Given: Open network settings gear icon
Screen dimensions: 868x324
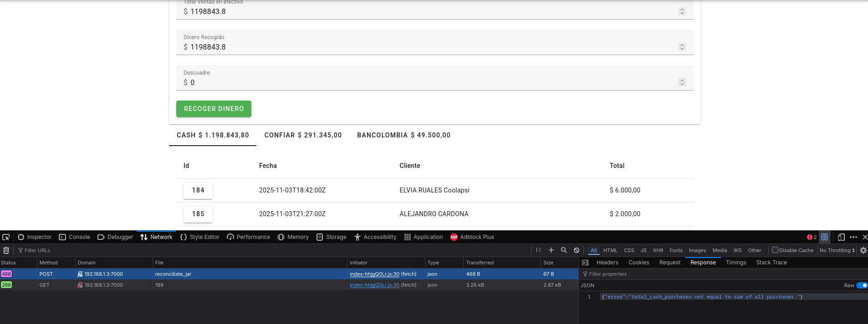Looking at the screenshot, I should tap(863, 250).
